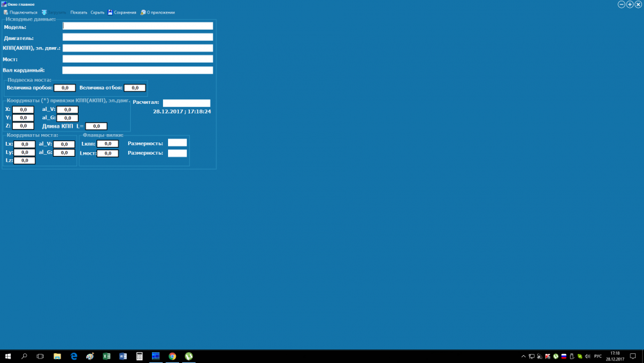Edit the Величина отбоя value
The height and width of the screenshot is (363, 644).
pos(135,88)
